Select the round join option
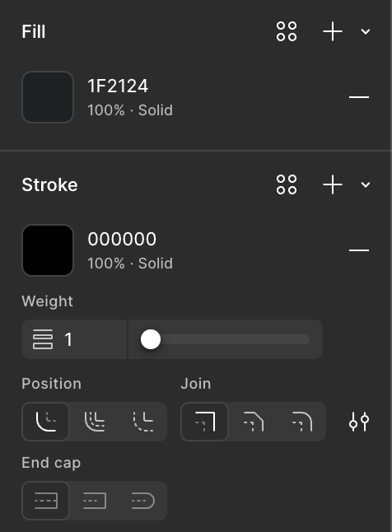This screenshot has width=392, height=532. [301, 422]
